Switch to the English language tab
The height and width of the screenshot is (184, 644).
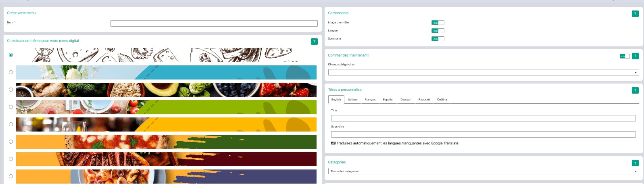[x=336, y=99]
